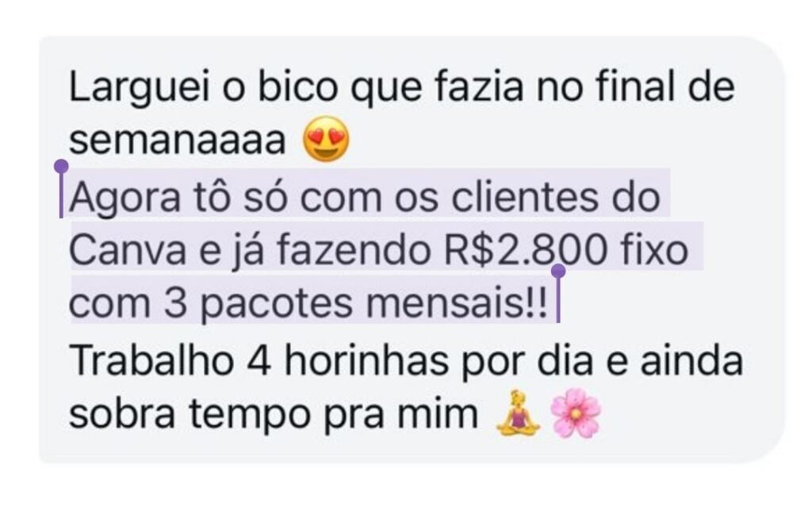Click the word horinhas
The width and height of the screenshot is (812, 527).
tap(366, 360)
